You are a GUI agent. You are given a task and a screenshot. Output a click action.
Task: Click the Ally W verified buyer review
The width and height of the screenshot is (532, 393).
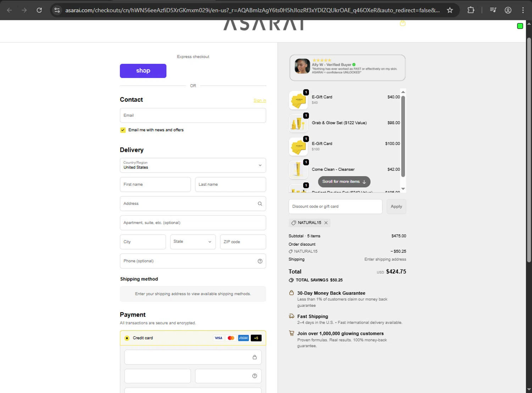[x=348, y=68]
